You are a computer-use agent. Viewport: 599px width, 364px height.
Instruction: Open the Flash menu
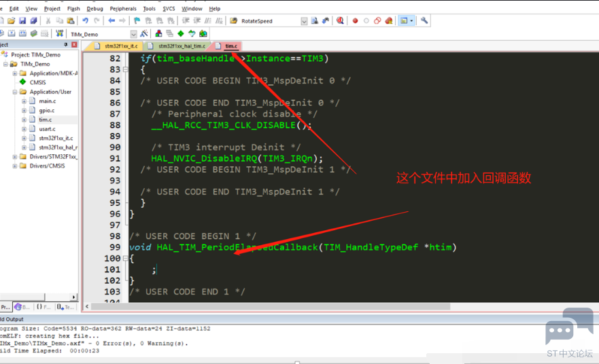tap(73, 8)
